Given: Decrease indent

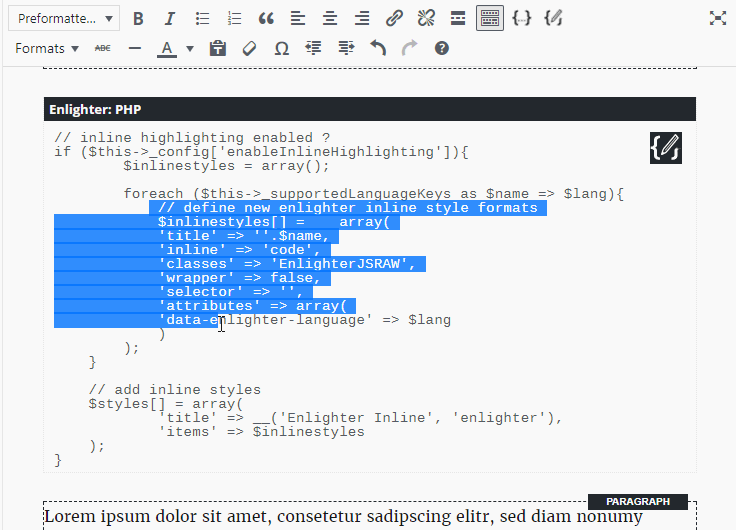Looking at the screenshot, I should tap(314, 48).
